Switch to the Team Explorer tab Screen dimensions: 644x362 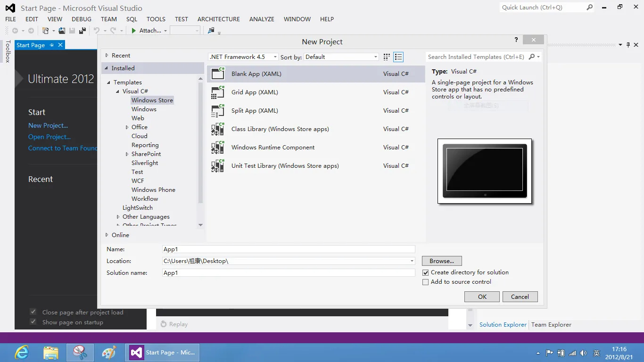[551, 325]
